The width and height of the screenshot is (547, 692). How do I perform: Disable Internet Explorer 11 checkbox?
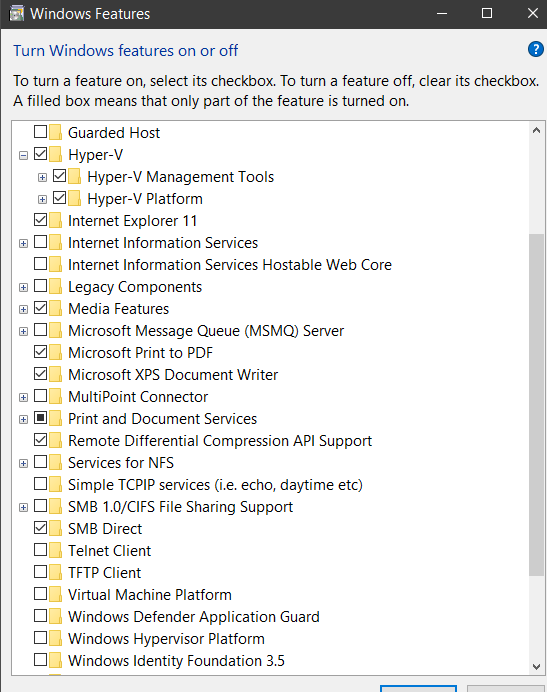[41, 219]
